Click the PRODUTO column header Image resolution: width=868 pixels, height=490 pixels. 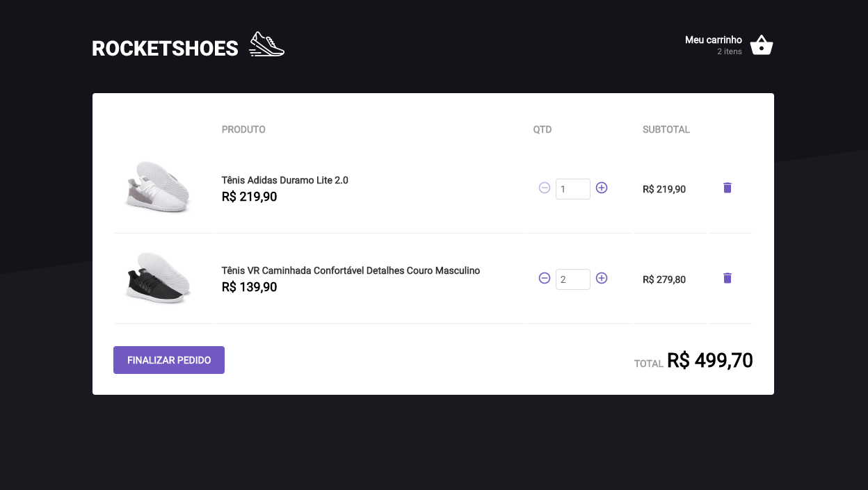point(243,129)
